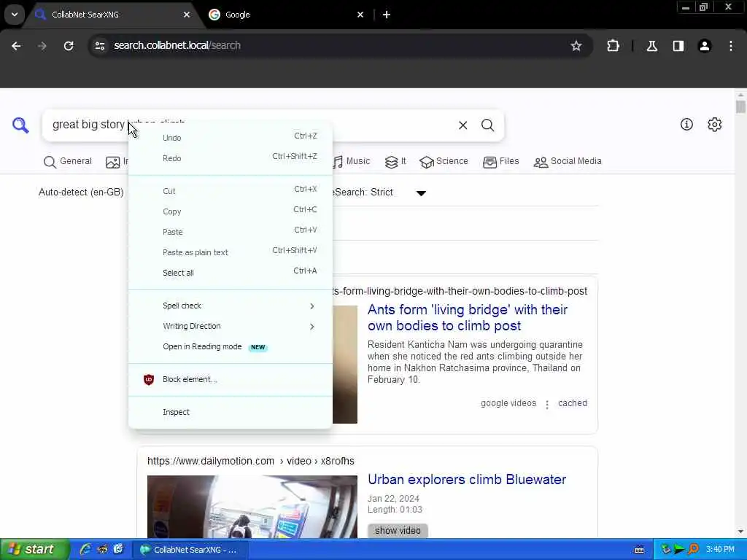The width and height of the screenshot is (747, 560).
Task: Expand the Spell check submenu
Action: coord(231,306)
